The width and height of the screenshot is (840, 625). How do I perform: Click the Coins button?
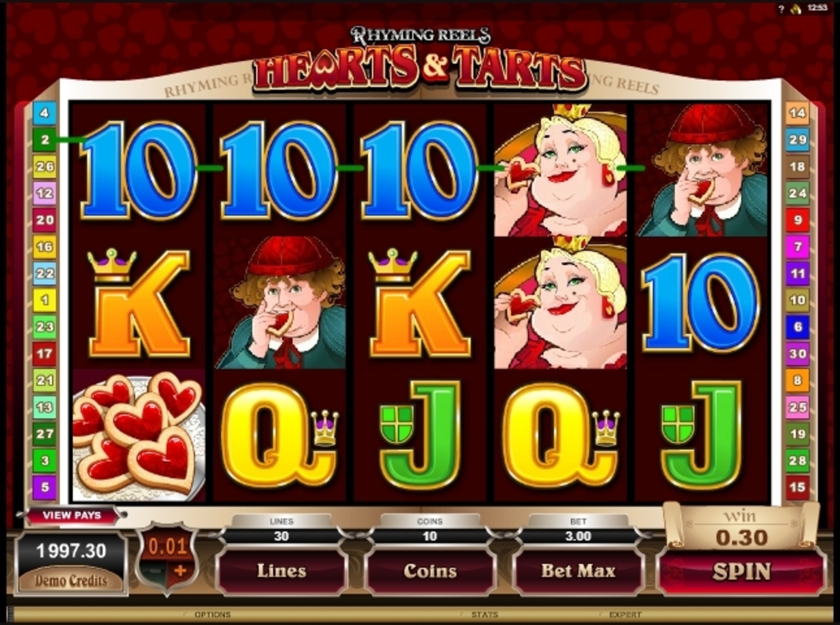430,570
